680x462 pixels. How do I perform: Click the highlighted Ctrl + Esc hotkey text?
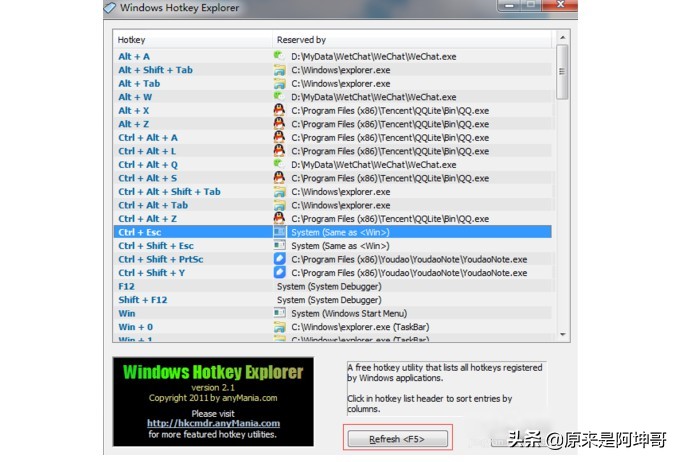(x=140, y=232)
